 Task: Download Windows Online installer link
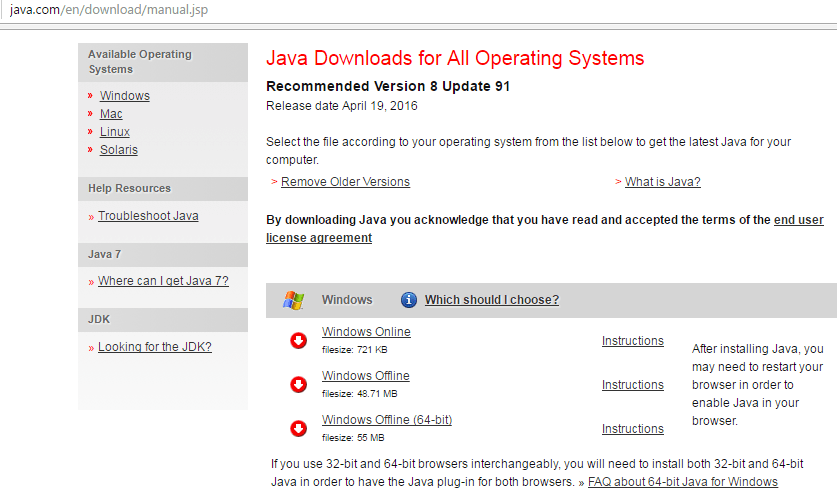tap(366, 332)
